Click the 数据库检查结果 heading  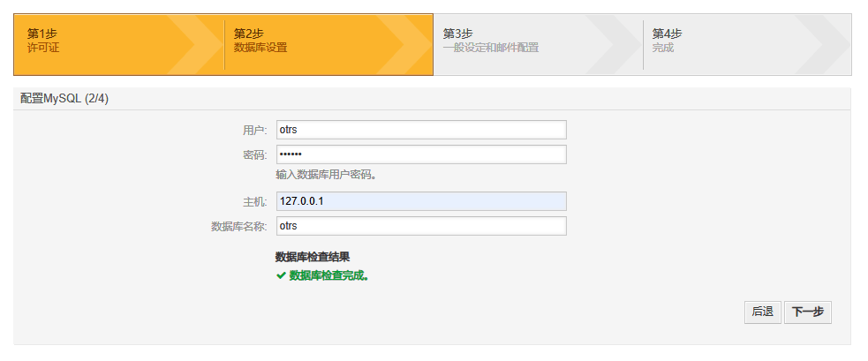313,257
